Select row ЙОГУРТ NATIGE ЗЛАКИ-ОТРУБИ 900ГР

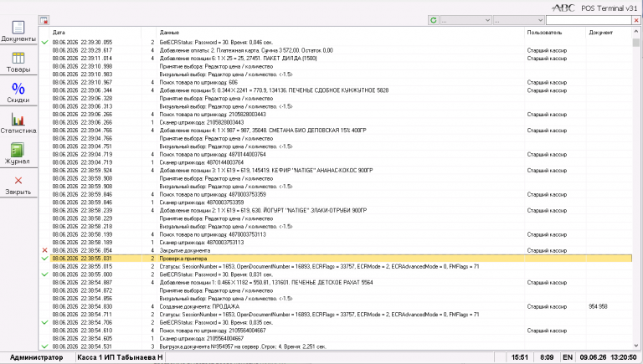336,210
